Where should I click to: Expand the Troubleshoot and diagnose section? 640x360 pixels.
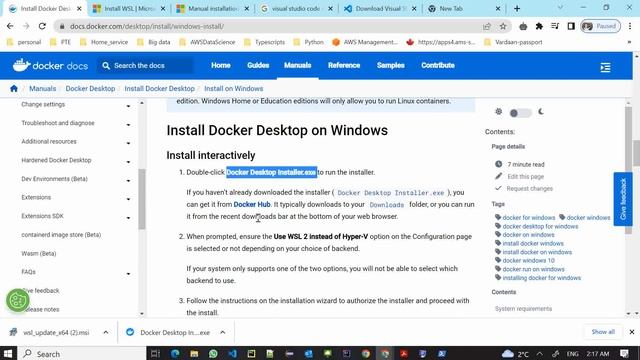[128, 124]
